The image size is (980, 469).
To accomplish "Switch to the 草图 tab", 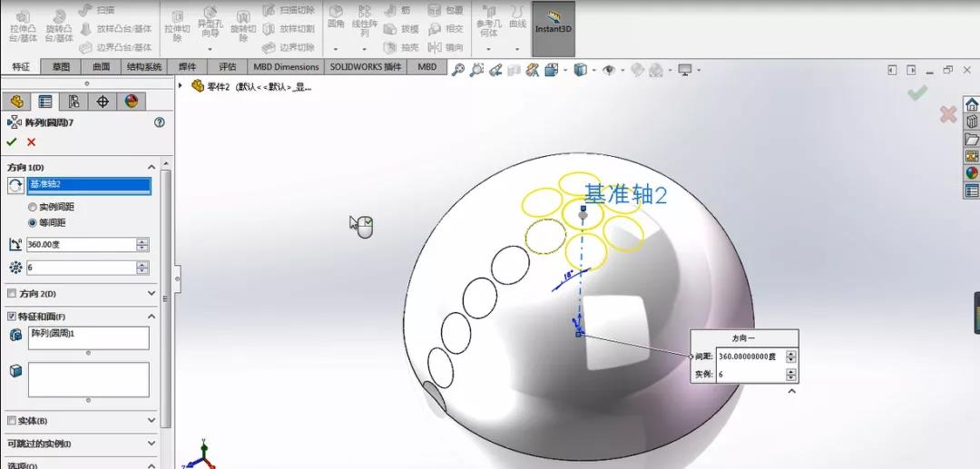I will (62, 67).
